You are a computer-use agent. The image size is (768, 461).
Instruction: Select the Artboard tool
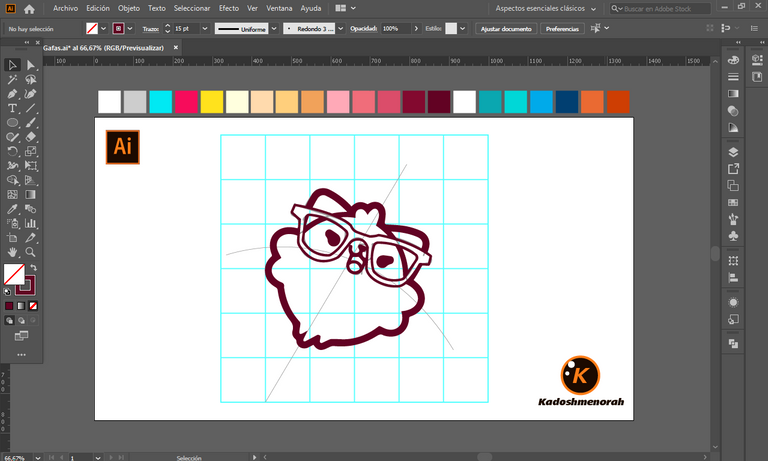click(12, 238)
